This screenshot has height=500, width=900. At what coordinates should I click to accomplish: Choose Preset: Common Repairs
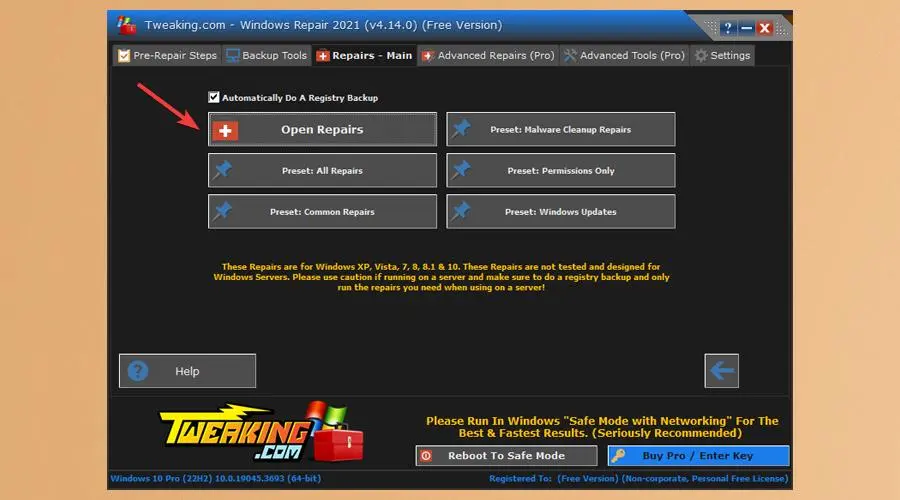point(322,212)
